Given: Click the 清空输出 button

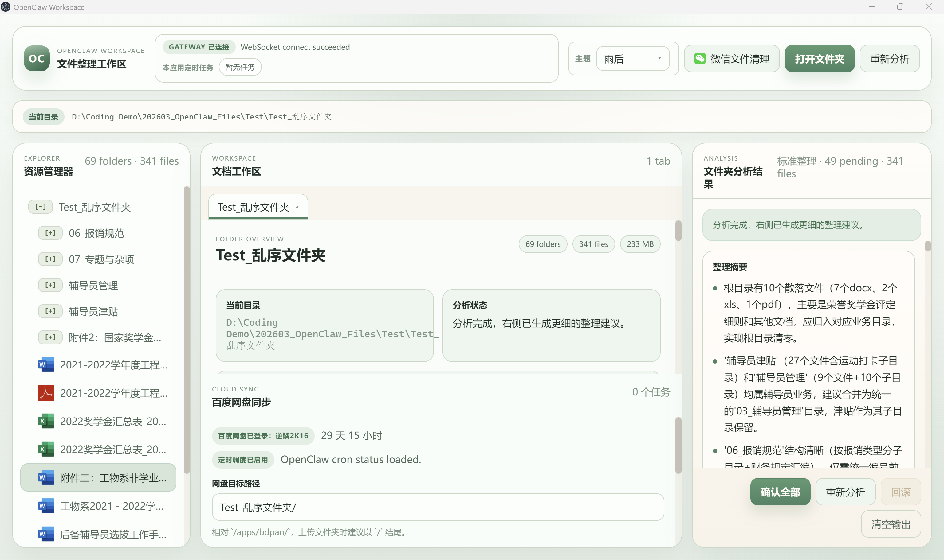Looking at the screenshot, I should tap(891, 524).
